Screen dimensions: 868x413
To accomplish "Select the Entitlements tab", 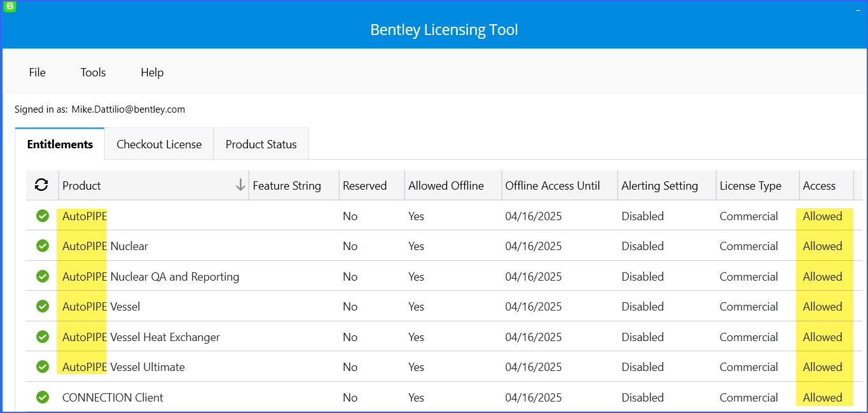I will [60, 144].
